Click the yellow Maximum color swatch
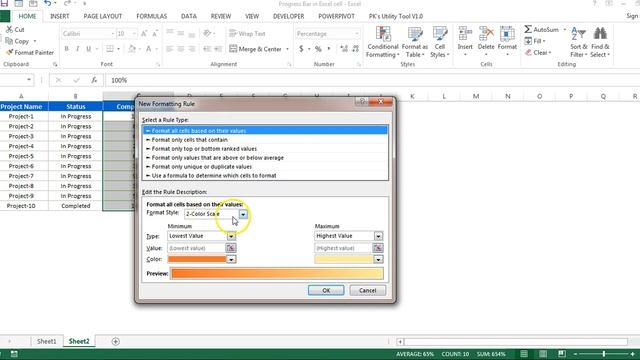This screenshot has height=360, width=640. pos(344,259)
